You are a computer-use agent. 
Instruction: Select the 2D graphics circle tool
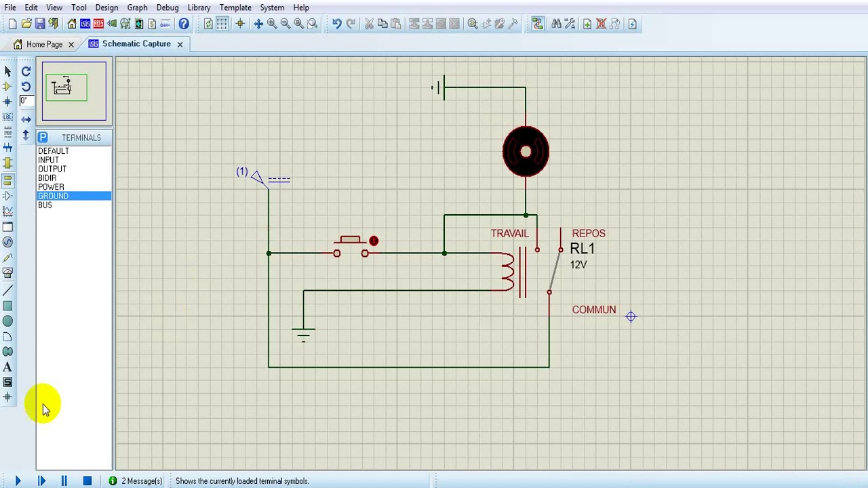7,321
